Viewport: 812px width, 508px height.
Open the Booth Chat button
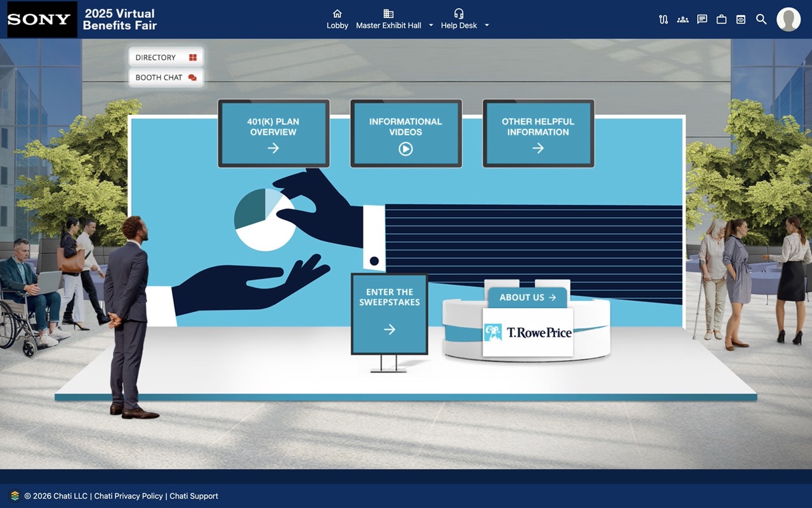(166, 77)
